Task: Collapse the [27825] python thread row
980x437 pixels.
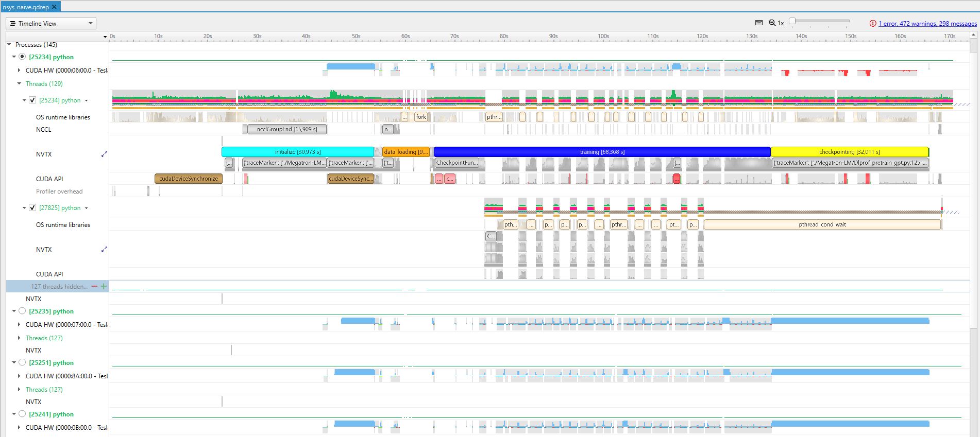Action: [24, 208]
